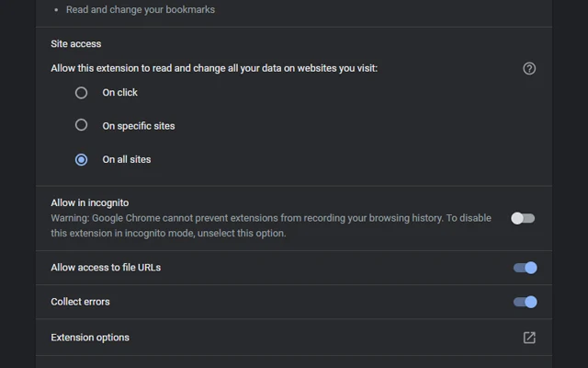Image resolution: width=588 pixels, height=368 pixels.
Task: Click the On click option label
Action: (120, 92)
